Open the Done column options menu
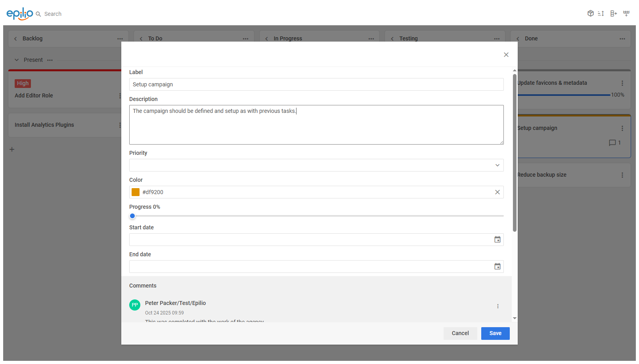Viewport: 639px width, 364px height. pos(622,39)
